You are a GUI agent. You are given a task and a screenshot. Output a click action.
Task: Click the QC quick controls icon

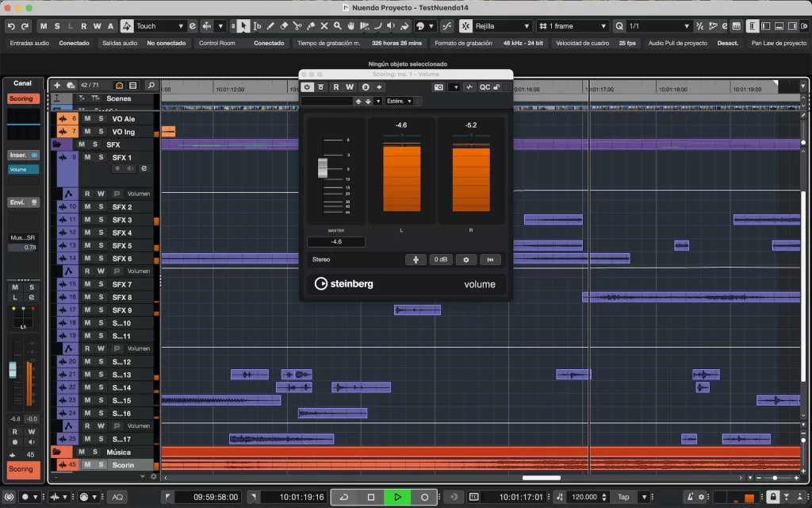[484, 87]
